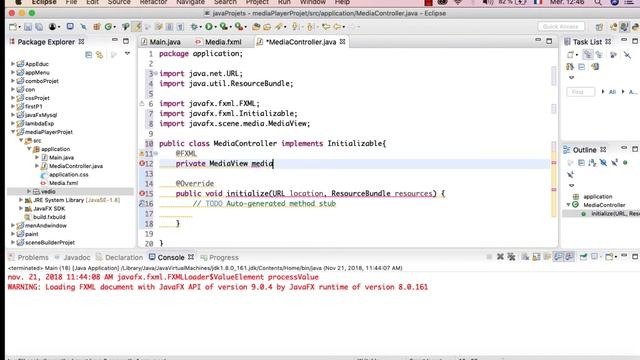Click the New file toolbar icon

[x=13, y=27]
